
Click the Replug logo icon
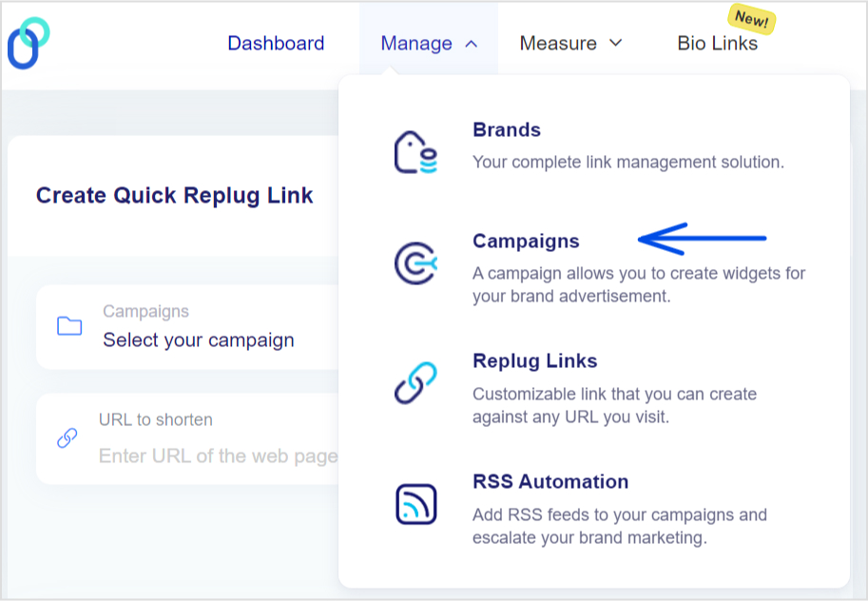pyautogui.click(x=29, y=43)
